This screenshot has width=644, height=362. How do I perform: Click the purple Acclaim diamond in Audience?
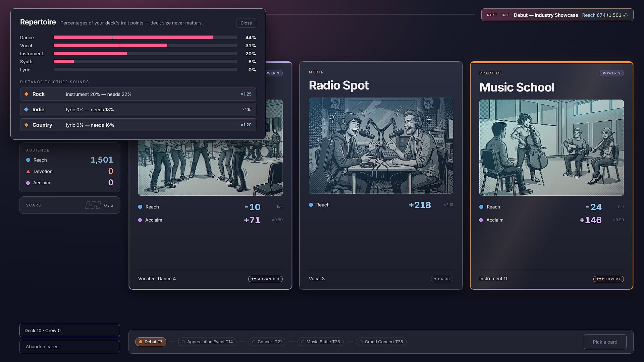(28, 183)
